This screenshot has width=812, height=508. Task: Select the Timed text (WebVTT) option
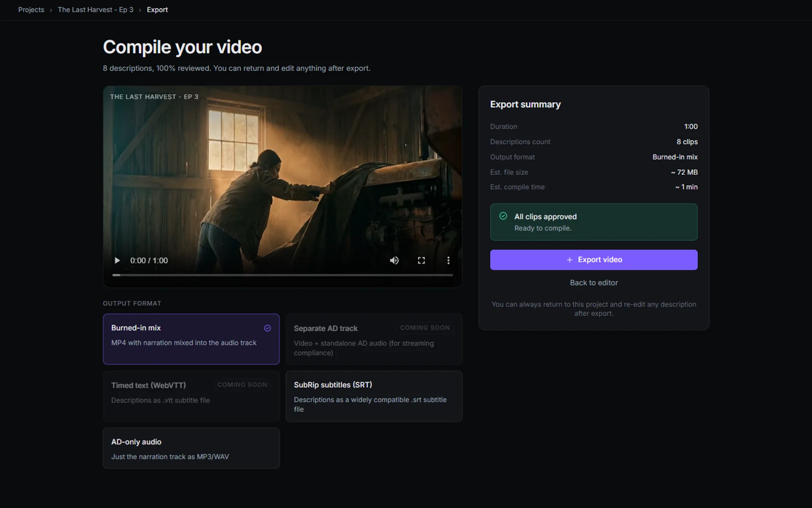tap(191, 396)
